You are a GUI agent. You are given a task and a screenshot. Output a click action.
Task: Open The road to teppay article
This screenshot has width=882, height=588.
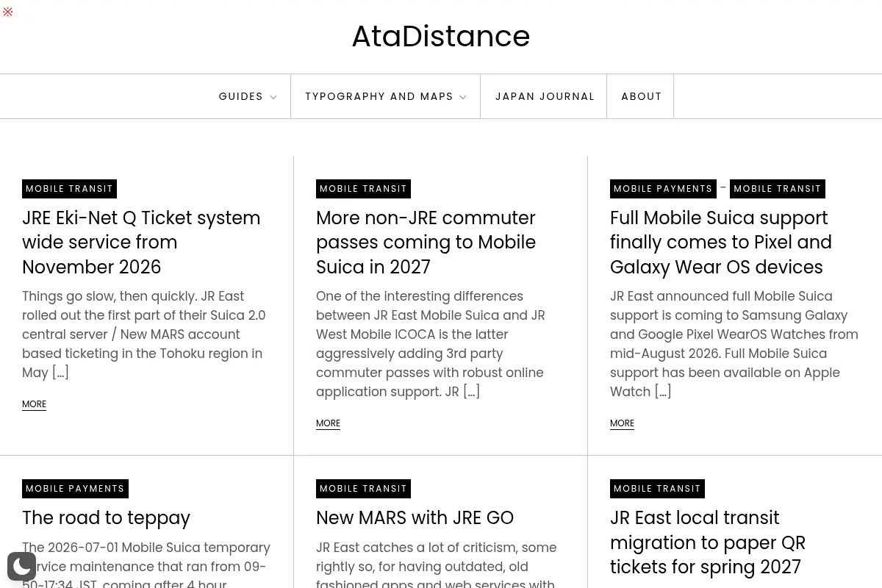[106, 517]
